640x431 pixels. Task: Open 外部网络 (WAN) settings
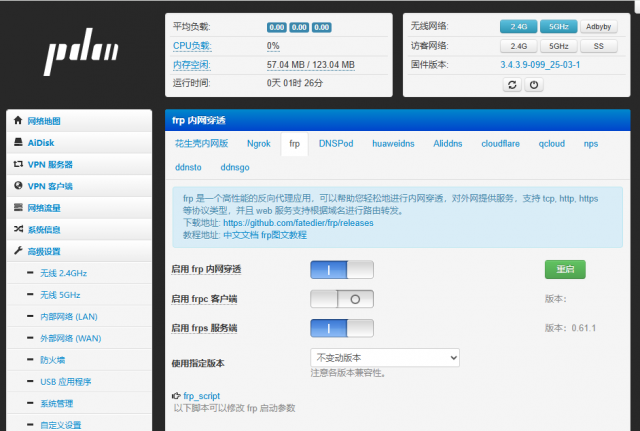(71, 338)
